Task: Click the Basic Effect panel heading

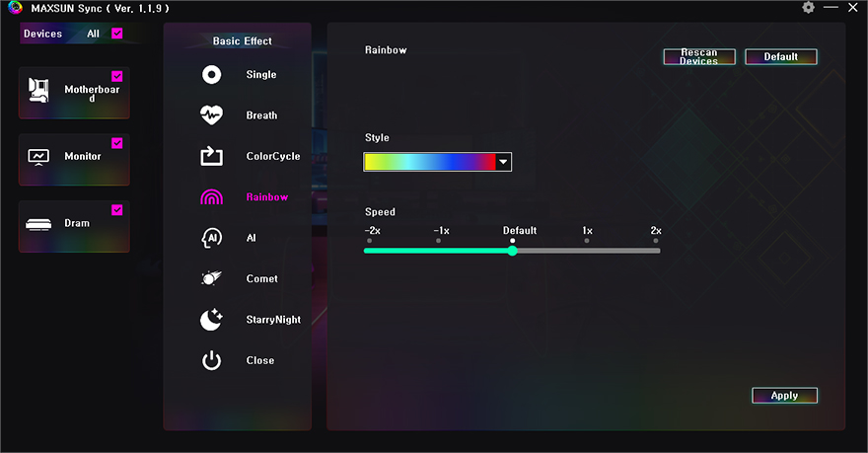Action: click(x=243, y=41)
